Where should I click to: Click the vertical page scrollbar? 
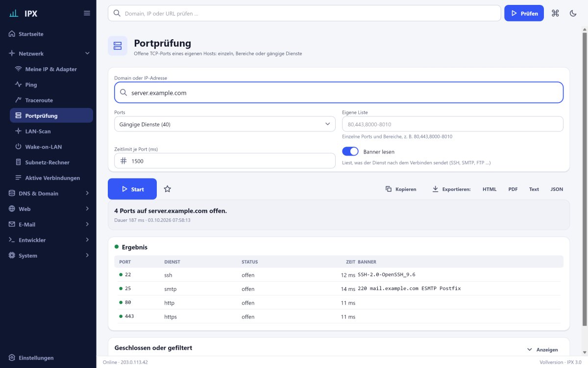click(584, 177)
